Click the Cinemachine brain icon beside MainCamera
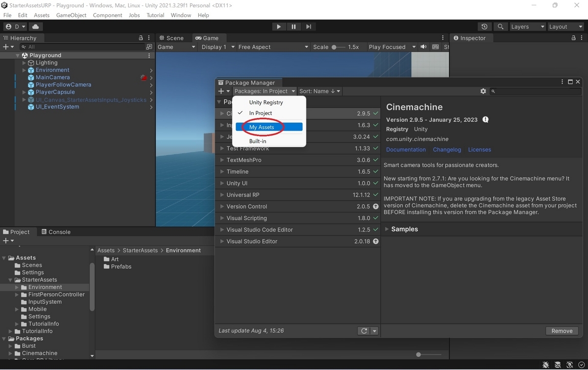 [144, 77]
